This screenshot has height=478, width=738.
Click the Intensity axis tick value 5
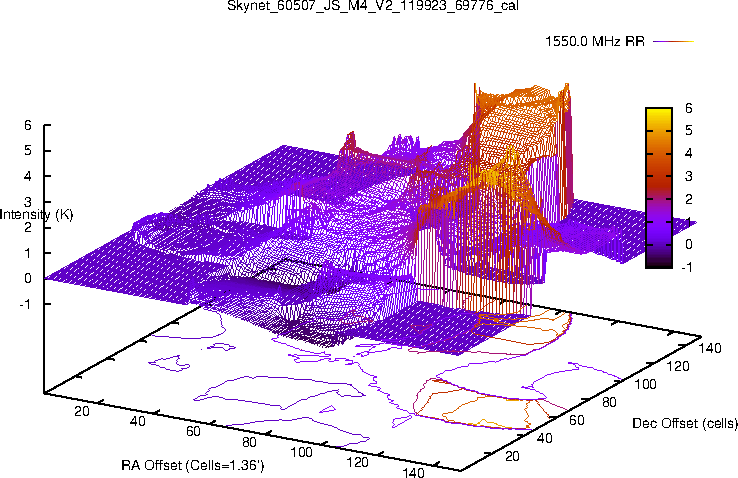point(28,151)
